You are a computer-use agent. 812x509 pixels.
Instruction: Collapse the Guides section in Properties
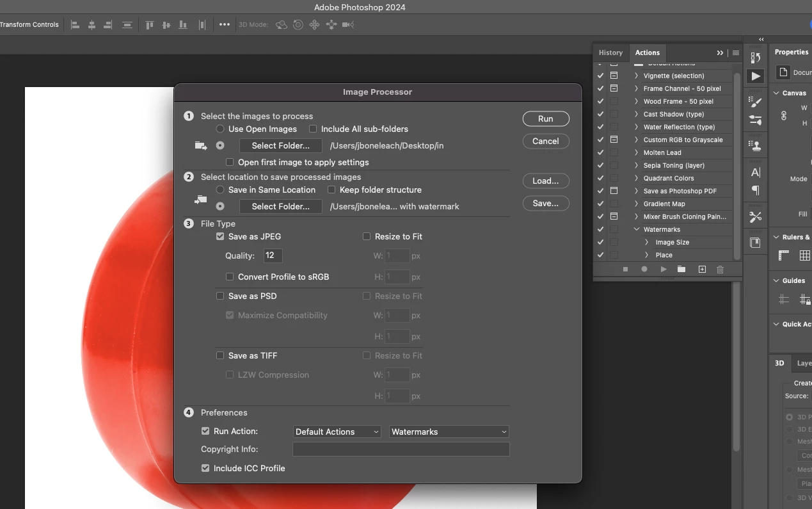[776, 280]
